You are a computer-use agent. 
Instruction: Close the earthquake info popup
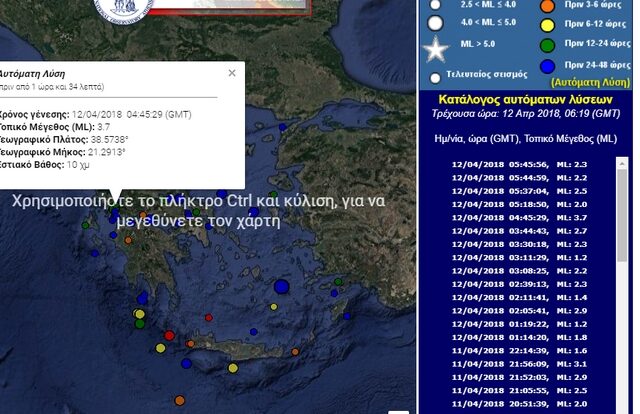232,73
